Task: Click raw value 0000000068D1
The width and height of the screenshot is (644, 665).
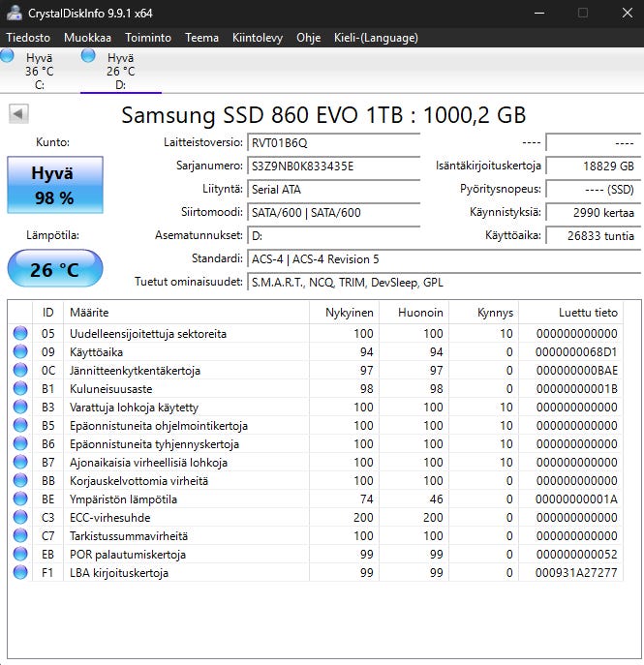Action: tap(576, 352)
